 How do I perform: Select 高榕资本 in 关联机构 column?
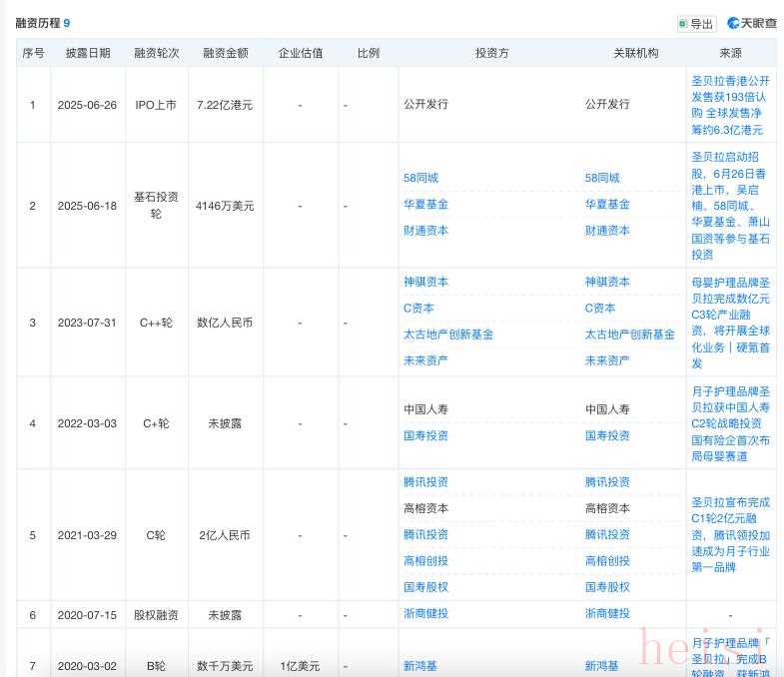[607, 509]
